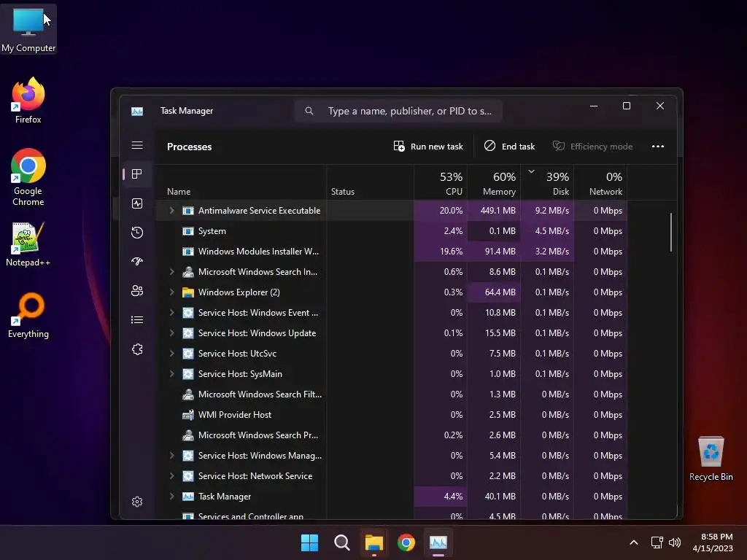747x560 pixels.
Task: Open the three-dot more options menu
Action: click(x=658, y=147)
